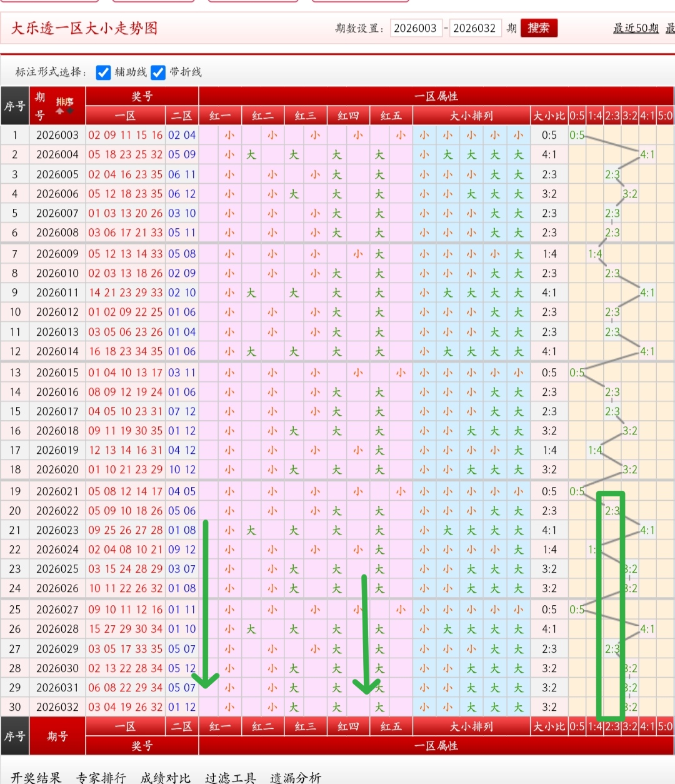Click the 大小排列 column header above the table
Screen dimensions: 675x784
[471, 116]
